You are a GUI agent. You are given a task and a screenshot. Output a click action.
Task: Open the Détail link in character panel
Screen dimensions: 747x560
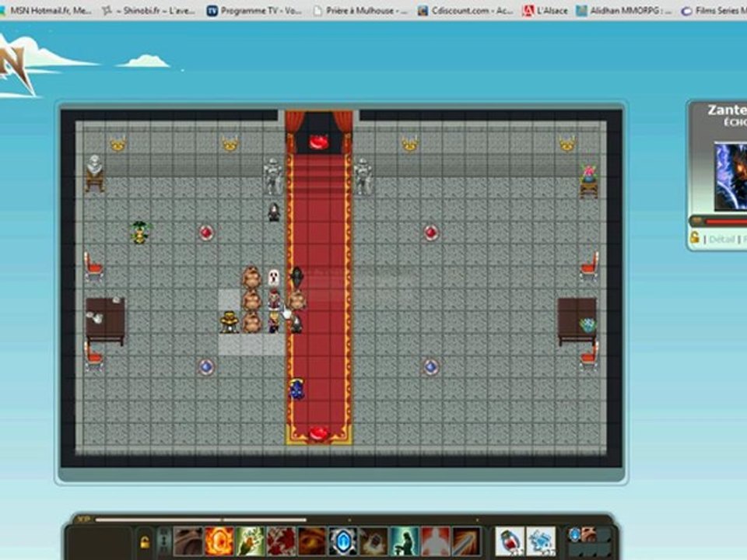pyautogui.click(x=721, y=239)
